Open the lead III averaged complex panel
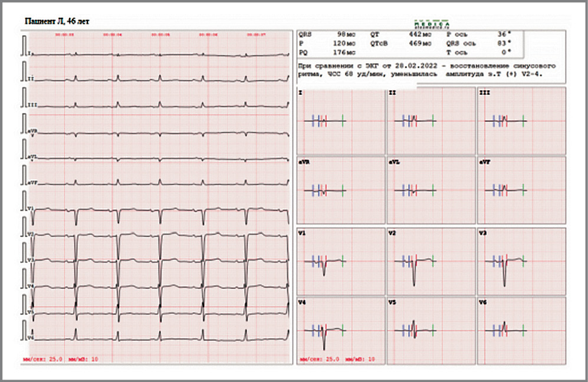This screenshot has height=382, width=588. tap(521, 120)
